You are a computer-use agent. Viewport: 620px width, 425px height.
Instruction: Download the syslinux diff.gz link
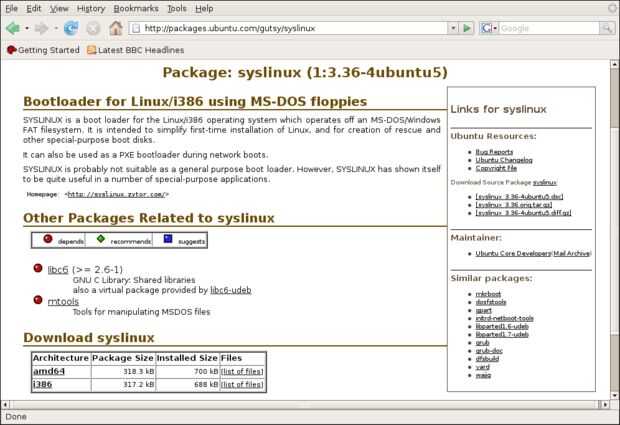524,213
